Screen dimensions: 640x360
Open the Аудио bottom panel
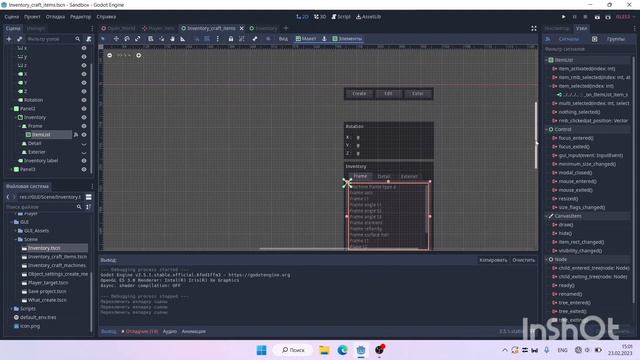[170, 331]
